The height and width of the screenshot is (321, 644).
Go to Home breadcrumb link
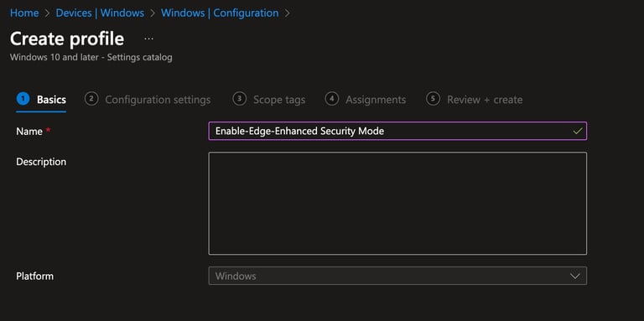24,13
